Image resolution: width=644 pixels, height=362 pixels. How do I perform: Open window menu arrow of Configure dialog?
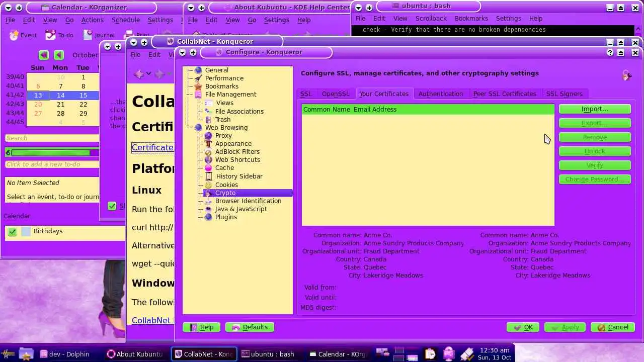pyautogui.click(x=182, y=52)
